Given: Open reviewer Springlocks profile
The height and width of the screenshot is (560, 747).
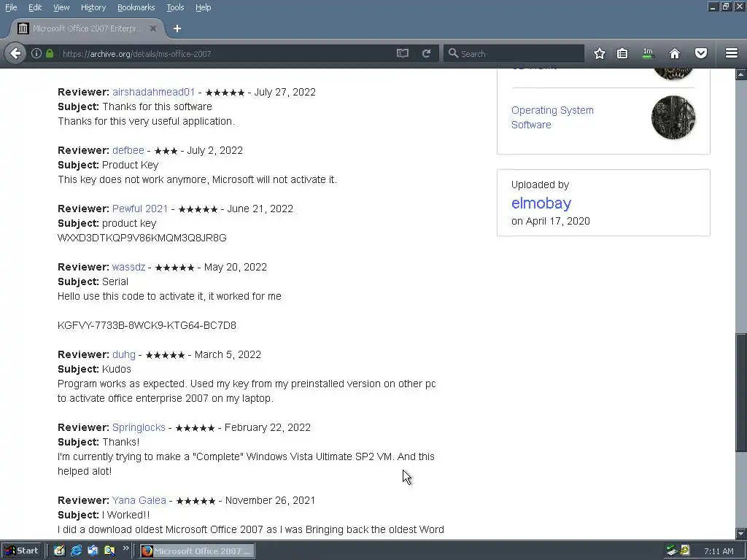Looking at the screenshot, I should pos(139,427).
